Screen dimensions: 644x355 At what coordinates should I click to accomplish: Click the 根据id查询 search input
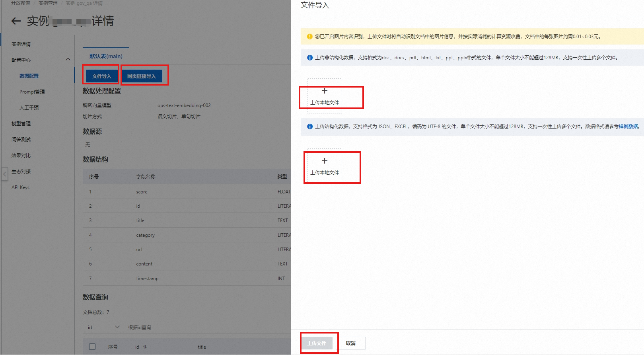click(207, 327)
